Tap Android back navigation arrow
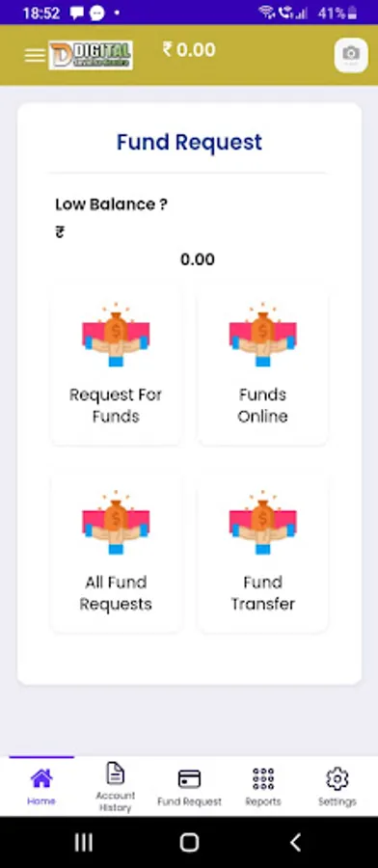Image resolution: width=378 pixels, height=868 pixels. pyautogui.click(x=295, y=843)
